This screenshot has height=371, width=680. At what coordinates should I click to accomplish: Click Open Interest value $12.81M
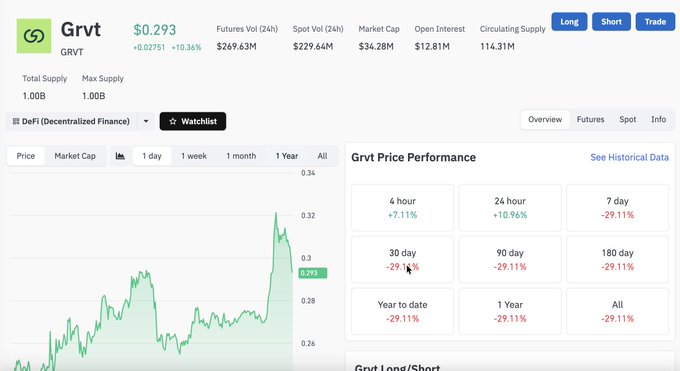point(432,46)
